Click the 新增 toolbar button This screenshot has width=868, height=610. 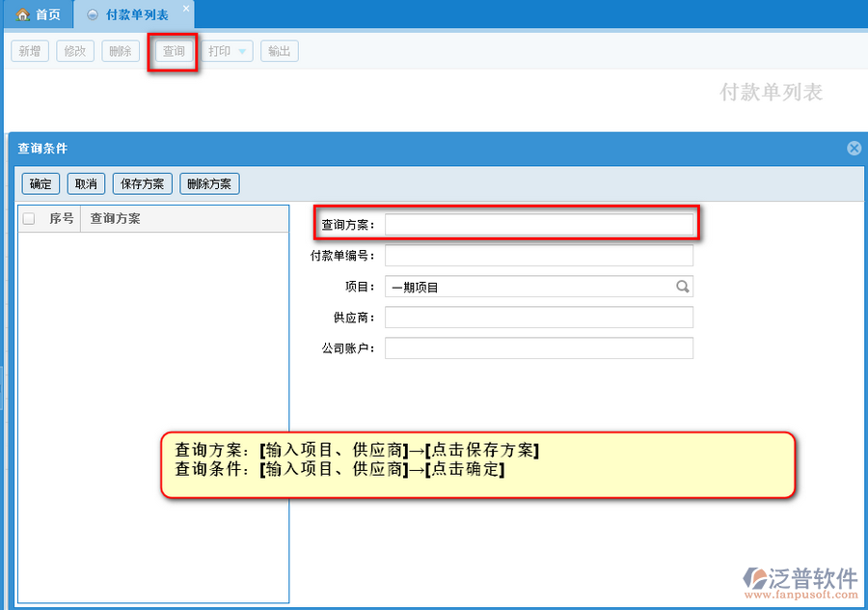coord(30,51)
